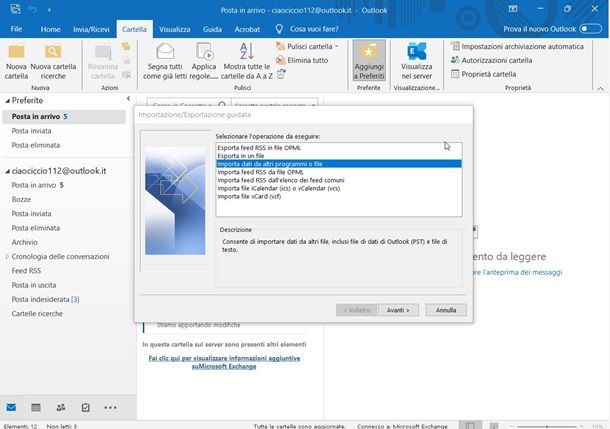The width and height of the screenshot is (610, 429).
Task: Select Importa file vCard (vcf)
Action: (x=338, y=196)
